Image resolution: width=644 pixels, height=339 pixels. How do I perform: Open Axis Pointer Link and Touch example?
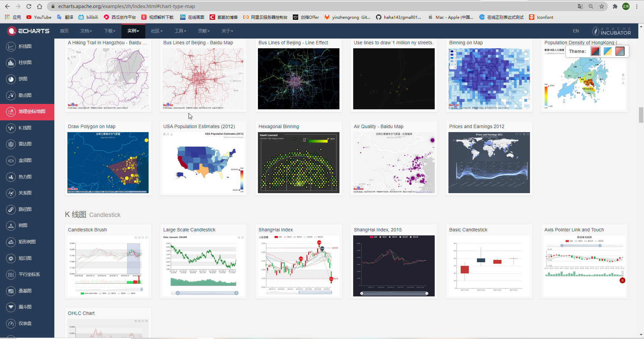pyautogui.click(x=584, y=262)
